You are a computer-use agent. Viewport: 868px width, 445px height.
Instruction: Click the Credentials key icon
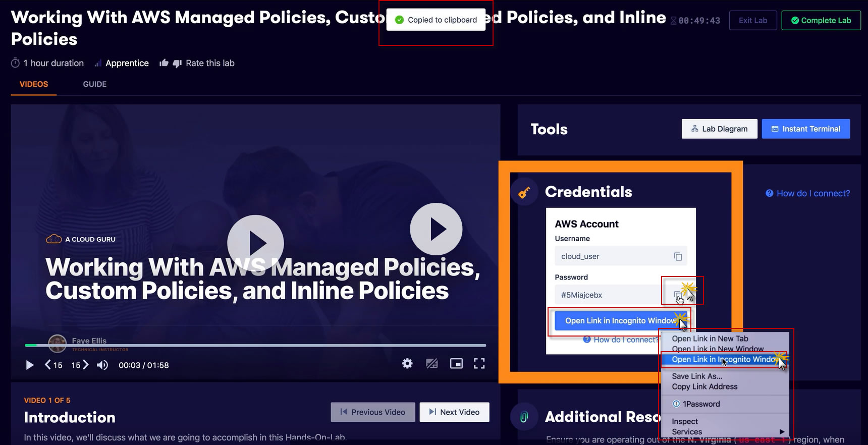[x=524, y=192]
